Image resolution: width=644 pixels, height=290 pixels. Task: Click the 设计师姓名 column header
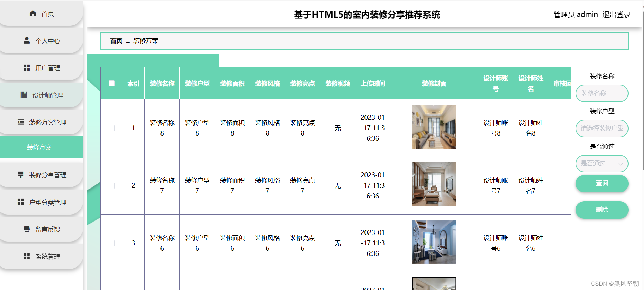(531, 84)
